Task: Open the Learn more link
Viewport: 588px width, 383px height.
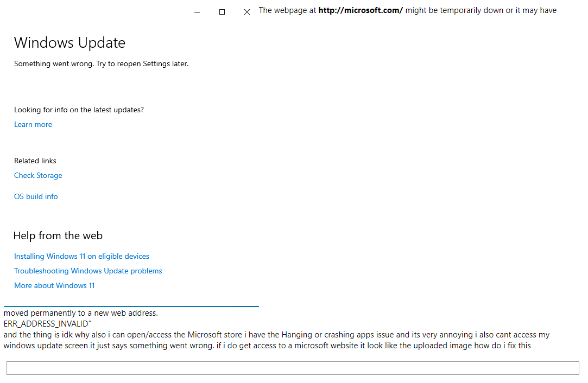Action: (33, 124)
